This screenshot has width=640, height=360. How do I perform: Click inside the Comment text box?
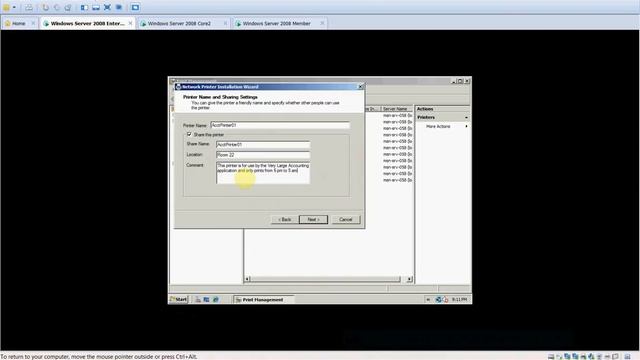coord(263,173)
